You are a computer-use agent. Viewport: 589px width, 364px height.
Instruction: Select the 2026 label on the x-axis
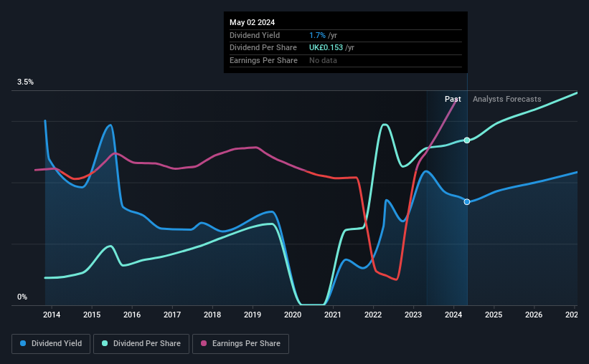(534, 315)
